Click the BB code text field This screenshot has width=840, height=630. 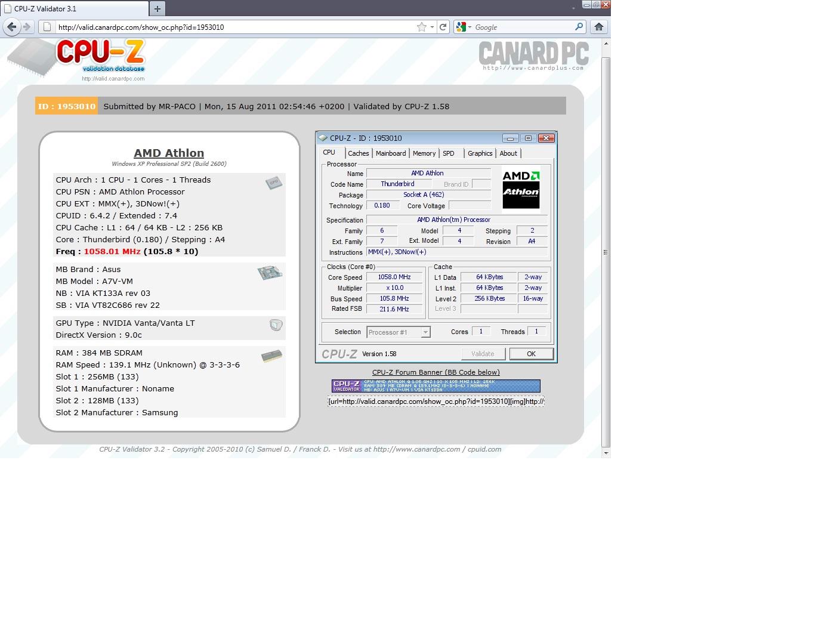436,402
